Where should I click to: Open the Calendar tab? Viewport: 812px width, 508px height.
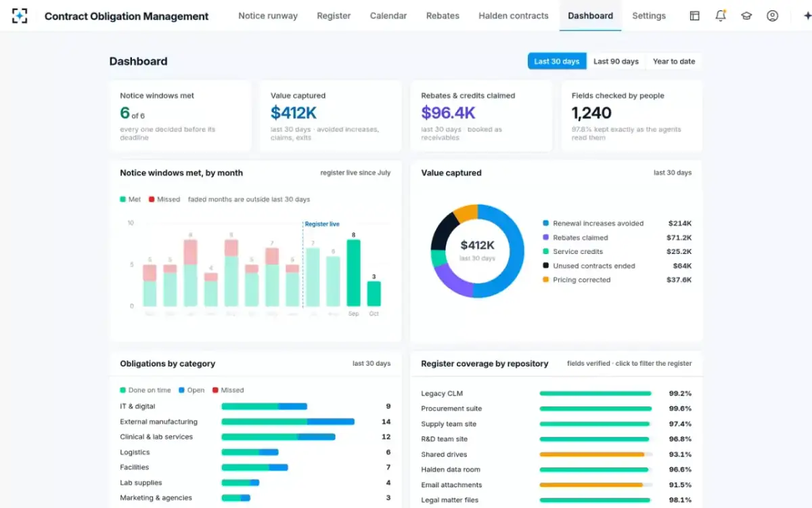(x=388, y=16)
